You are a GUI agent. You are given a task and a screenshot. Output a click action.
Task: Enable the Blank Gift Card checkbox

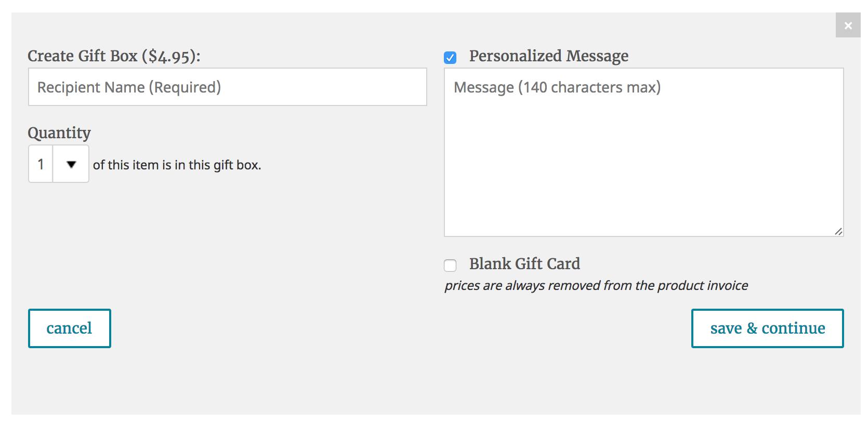[x=450, y=265]
